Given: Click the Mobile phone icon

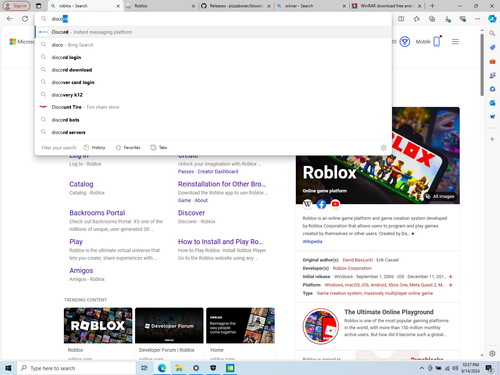Looking at the screenshot, I should pyautogui.click(x=437, y=41).
